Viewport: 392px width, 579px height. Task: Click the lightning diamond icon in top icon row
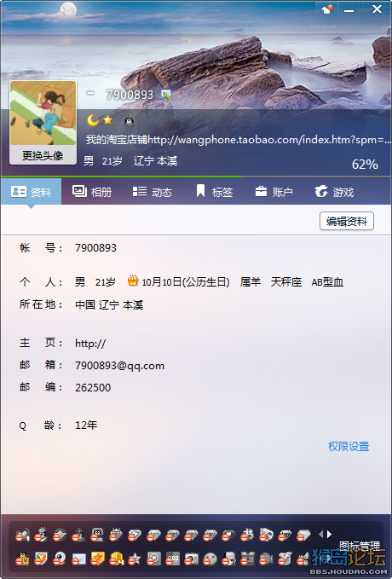[x=135, y=535]
